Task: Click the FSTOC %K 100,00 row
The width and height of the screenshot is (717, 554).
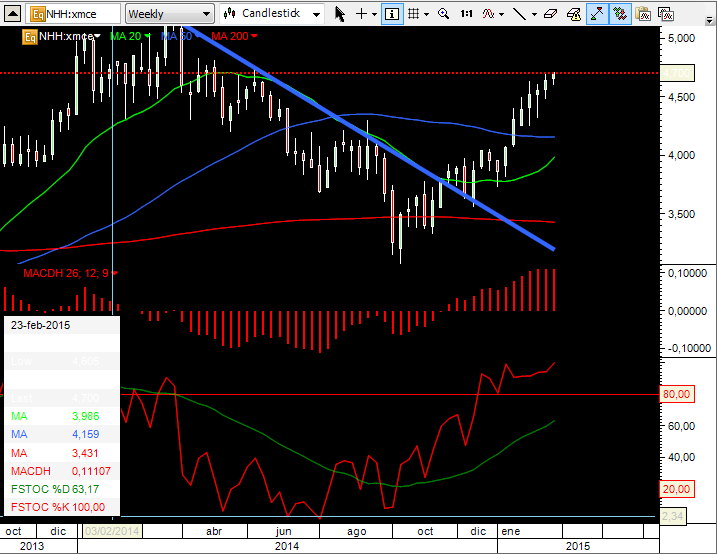Action: (x=62, y=507)
